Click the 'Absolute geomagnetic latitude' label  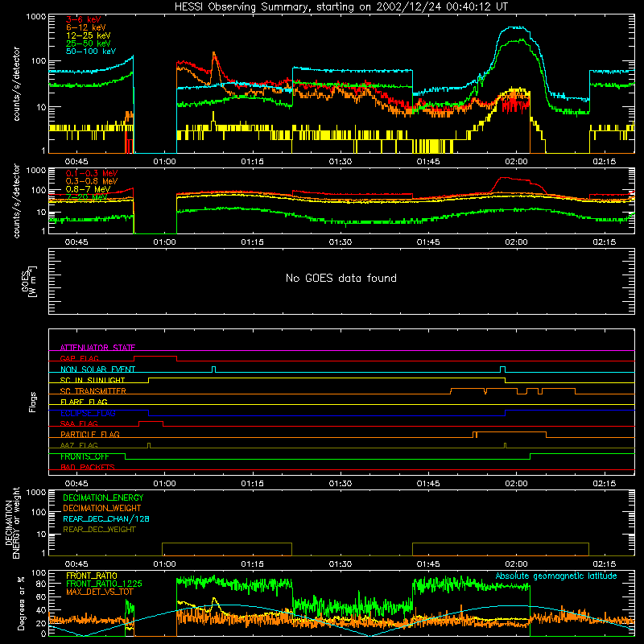(556, 576)
